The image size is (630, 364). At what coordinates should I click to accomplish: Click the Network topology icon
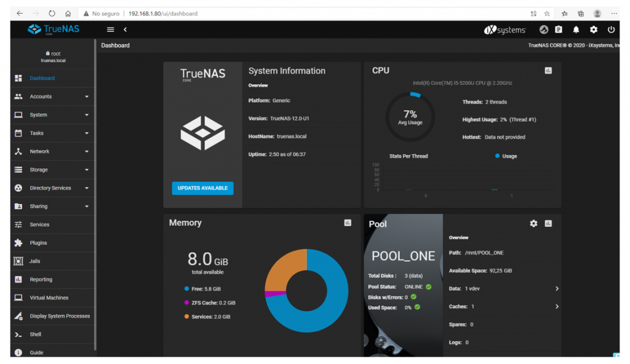coord(18,151)
